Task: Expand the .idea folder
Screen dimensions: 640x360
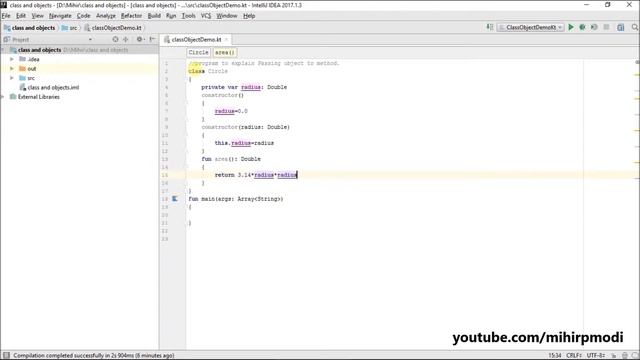Action: point(12,59)
